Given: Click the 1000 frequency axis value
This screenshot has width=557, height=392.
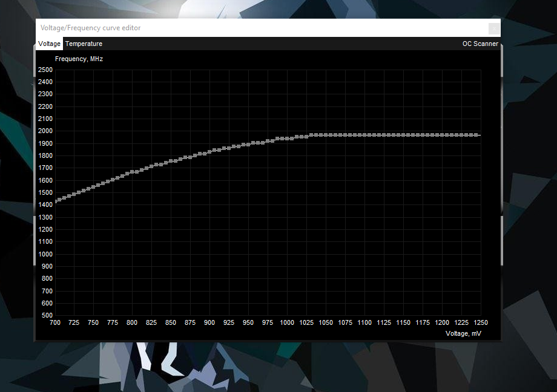Looking at the screenshot, I should [45, 254].
